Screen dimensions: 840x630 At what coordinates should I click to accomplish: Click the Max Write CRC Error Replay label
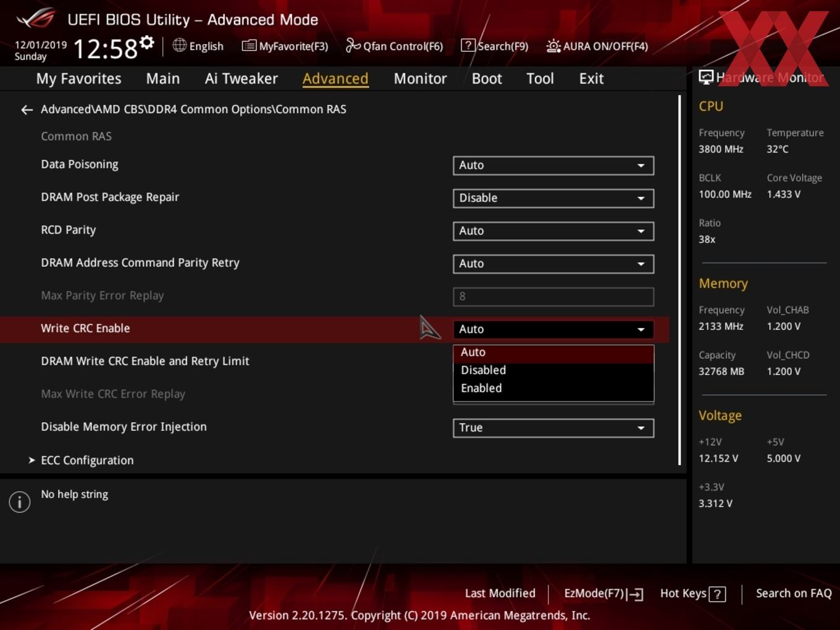[x=113, y=394]
